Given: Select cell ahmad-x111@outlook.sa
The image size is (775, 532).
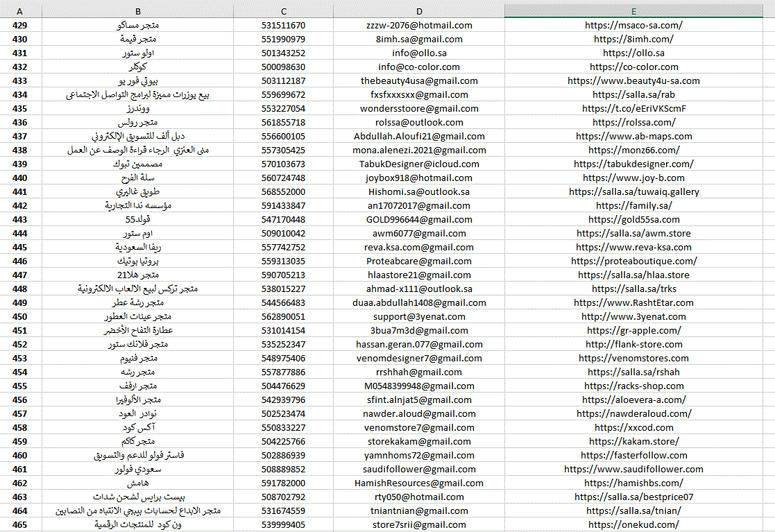Looking at the screenshot, I should (x=419, y=288).
